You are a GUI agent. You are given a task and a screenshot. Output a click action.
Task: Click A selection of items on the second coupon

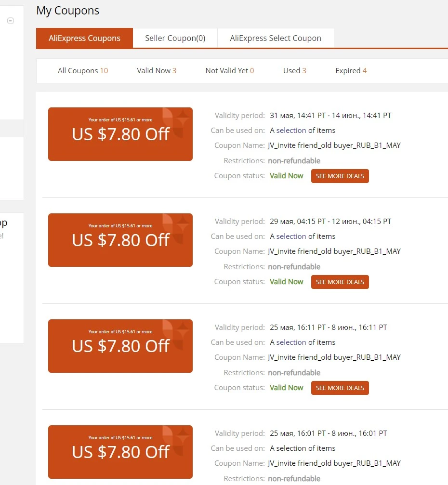pos(303,236)
